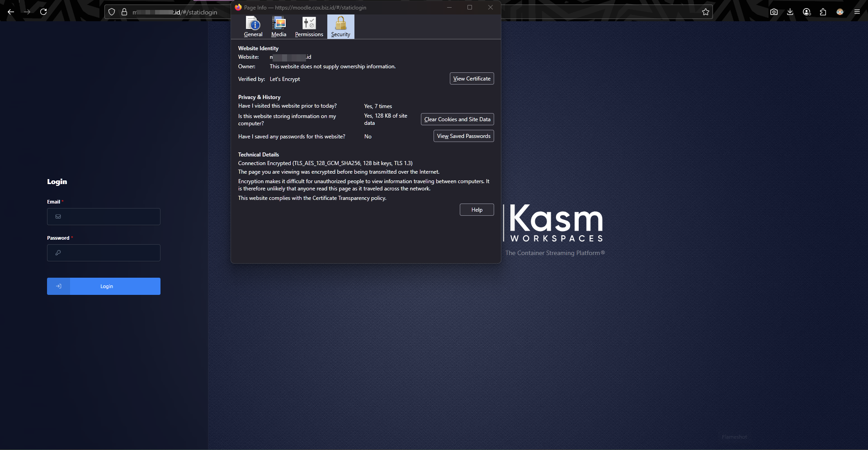Image resolution: width=868 pixels, height=450 pixels.
Task: Select the Security tab in Page Info
Action: point(340,27)
